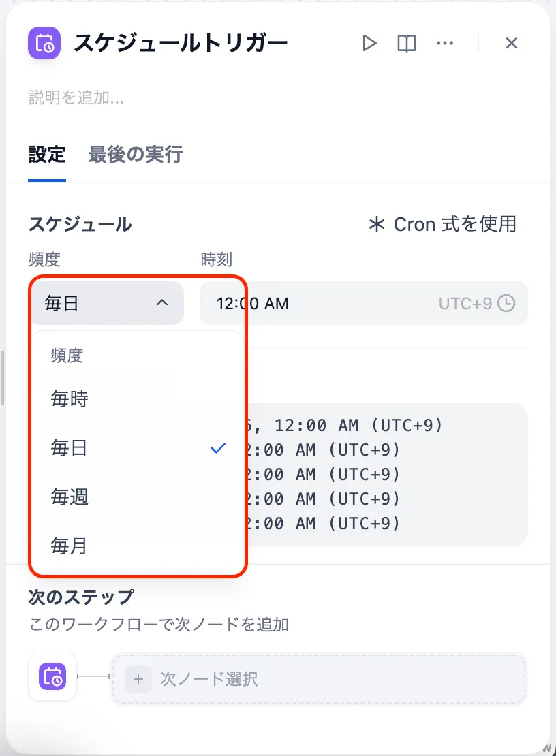The width and height of the screenshot is (556, 756).
Task: Click the 次ノード選択 button
Action: click(x=318, y=678)
